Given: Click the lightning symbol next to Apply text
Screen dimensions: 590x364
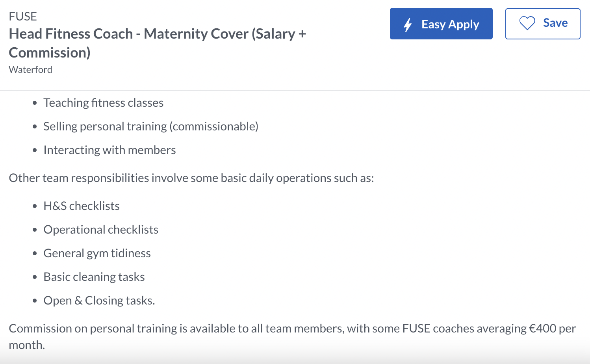Looking at the screenshot, I should 408,24.
